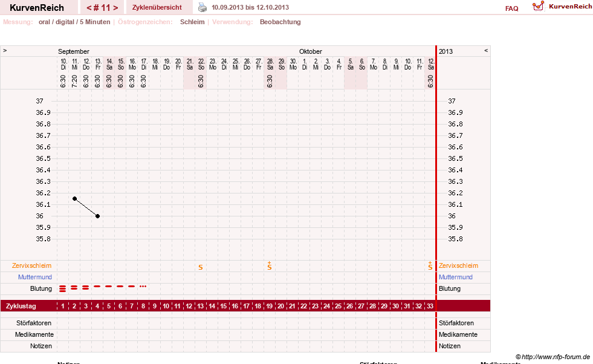Click the 6:30 time on Sept 22
The image size is (593, 364).
click(x=201, y=81)
